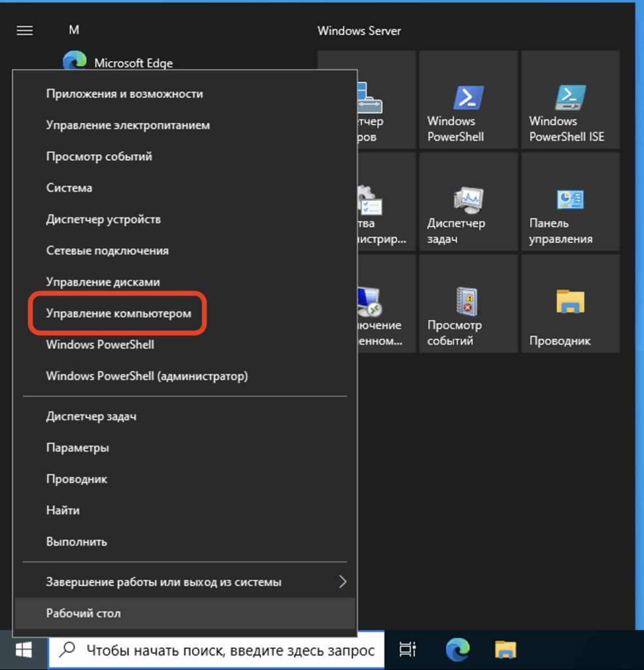Image resolution: width=644 pixels, height=670 pixels.
Task: Click the Windows Start button
Action: 24,650
